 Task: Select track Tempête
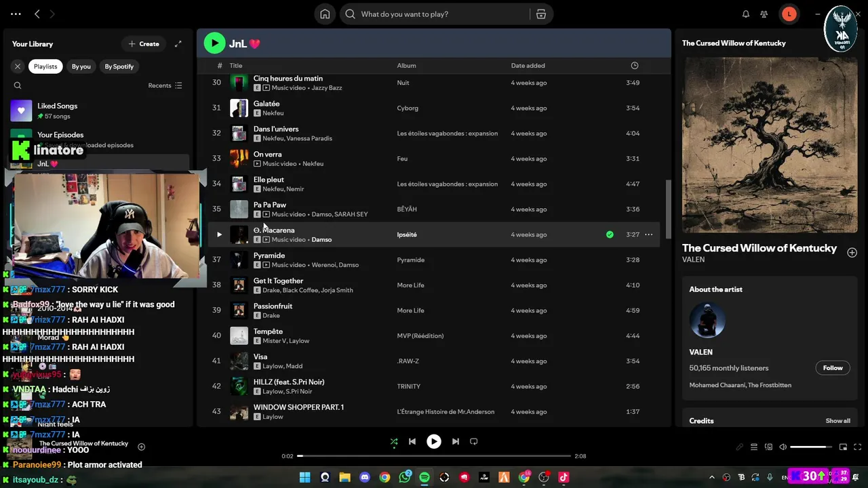(x=434, y=335)
